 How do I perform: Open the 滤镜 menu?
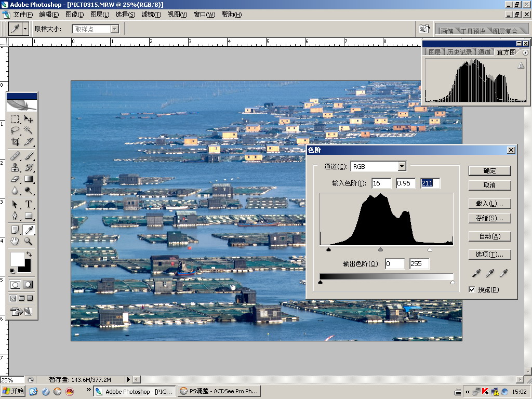click(151, 15)
